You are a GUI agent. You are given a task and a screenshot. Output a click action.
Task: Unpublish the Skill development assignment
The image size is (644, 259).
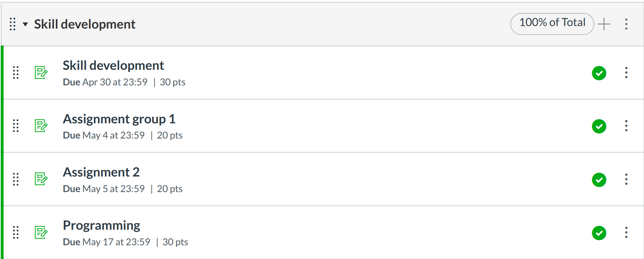(599, 73)
